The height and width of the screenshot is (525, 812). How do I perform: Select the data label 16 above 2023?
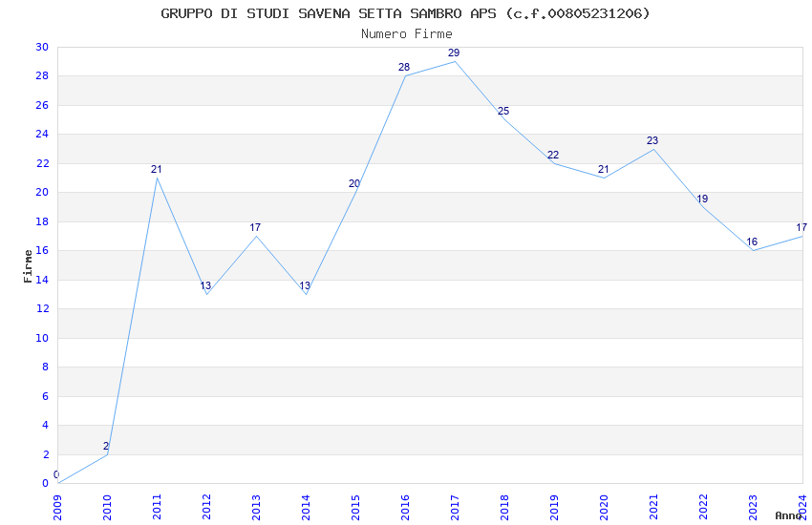point(752,241)
